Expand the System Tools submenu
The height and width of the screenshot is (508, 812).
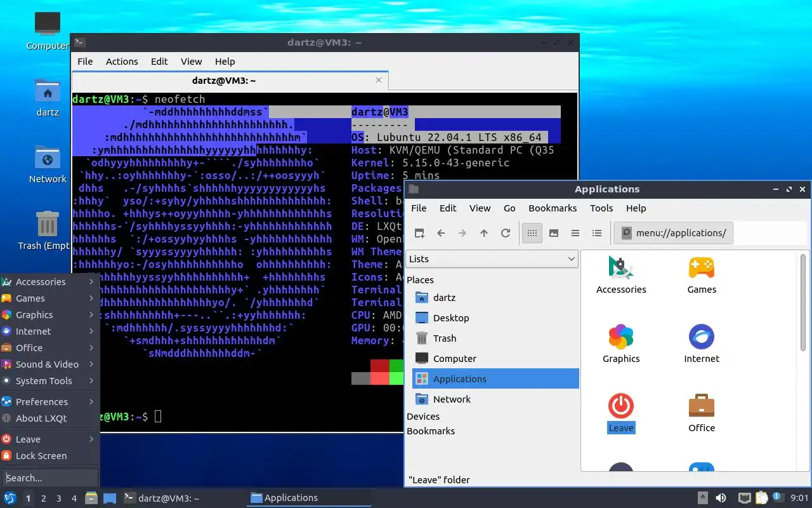pos(49,381)
